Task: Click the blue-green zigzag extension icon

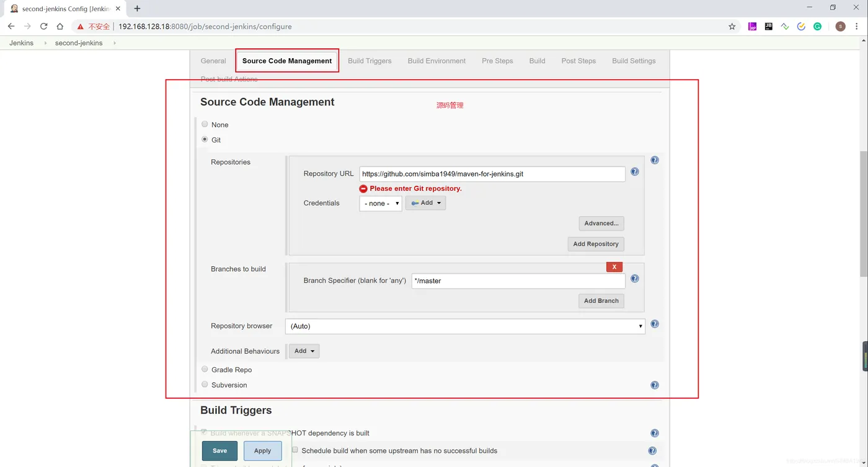Action: [x=785, y=27]
